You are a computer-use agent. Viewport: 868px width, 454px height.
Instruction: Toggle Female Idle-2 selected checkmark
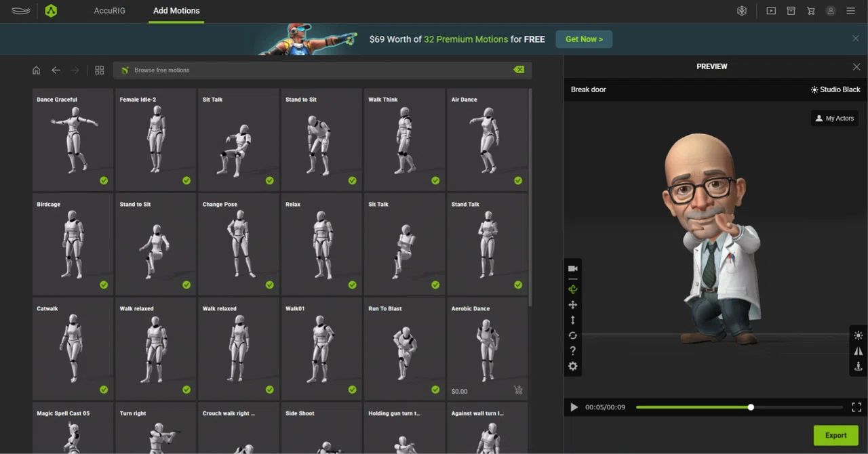186,180
